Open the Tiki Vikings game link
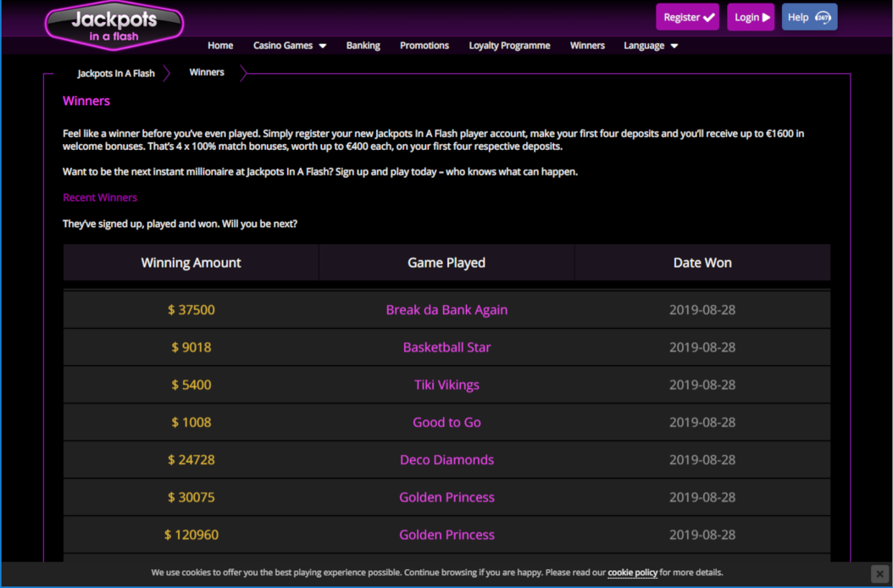This screenshot has width=893, height=588. click(446, 386)
